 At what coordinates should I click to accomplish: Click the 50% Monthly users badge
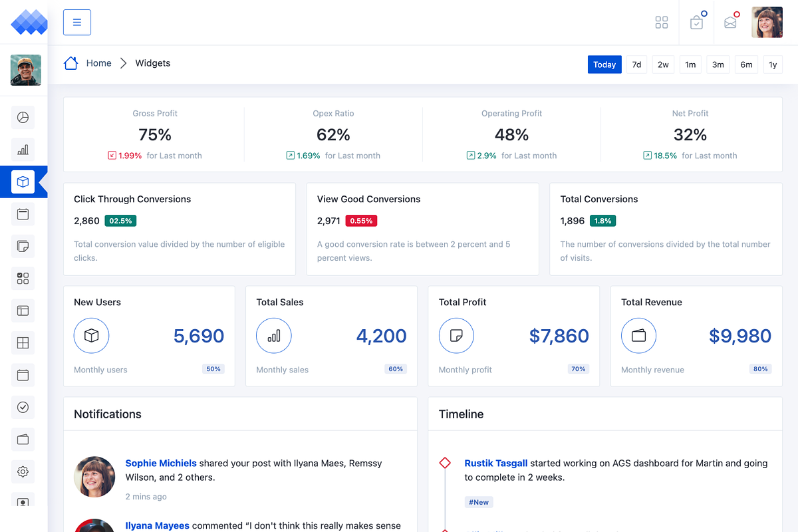pyautogui.click(x=213, y=369)
